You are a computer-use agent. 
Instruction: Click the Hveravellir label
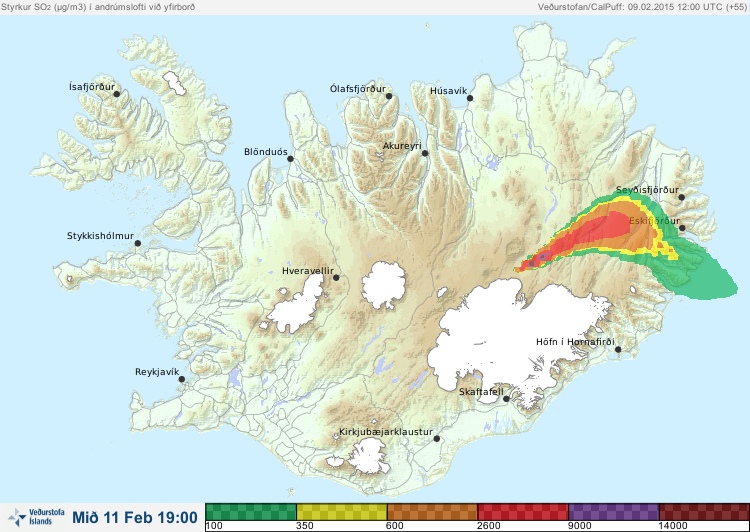[308, 271]
